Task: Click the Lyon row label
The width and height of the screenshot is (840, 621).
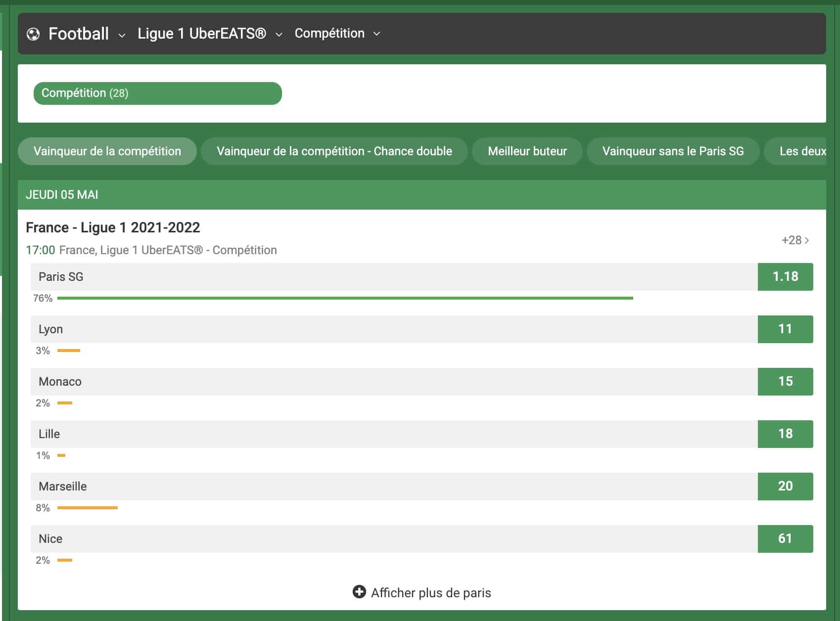Action: [50, 329]
